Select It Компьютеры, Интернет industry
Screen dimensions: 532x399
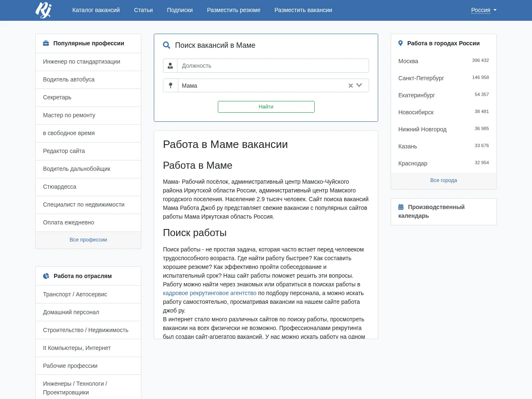tap(88, 348)
